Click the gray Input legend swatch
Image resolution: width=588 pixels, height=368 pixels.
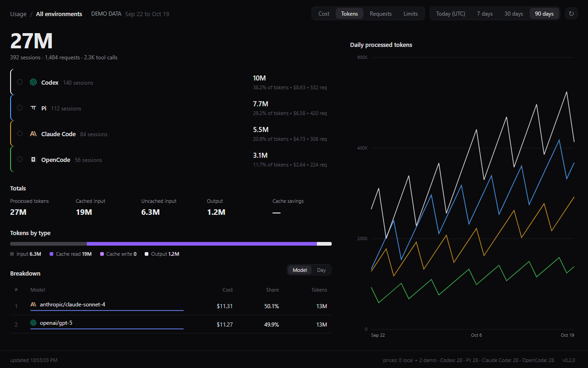[x=12, y=254]
